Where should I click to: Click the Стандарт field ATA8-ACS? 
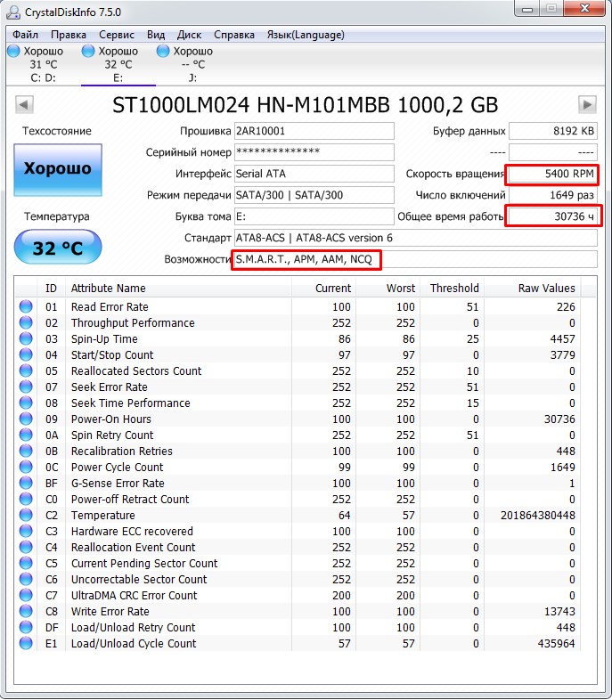416,238
